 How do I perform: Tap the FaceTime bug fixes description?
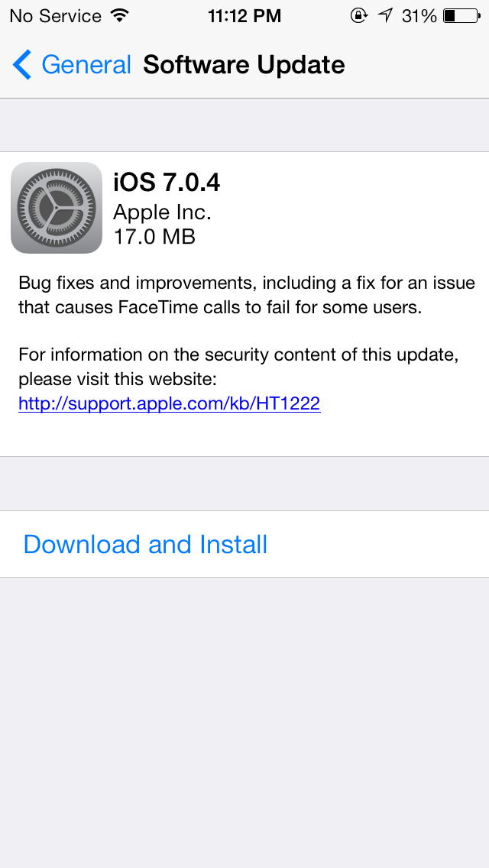coord(247,295)
